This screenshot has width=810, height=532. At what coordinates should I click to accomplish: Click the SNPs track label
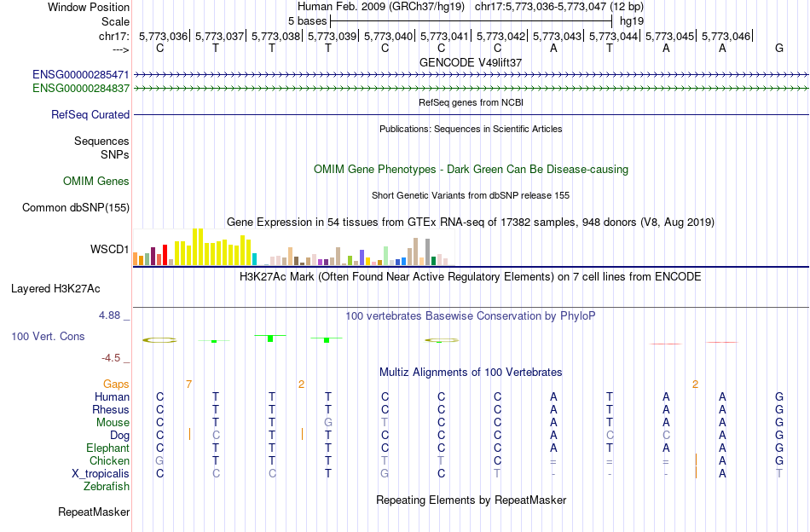point(115,154)
